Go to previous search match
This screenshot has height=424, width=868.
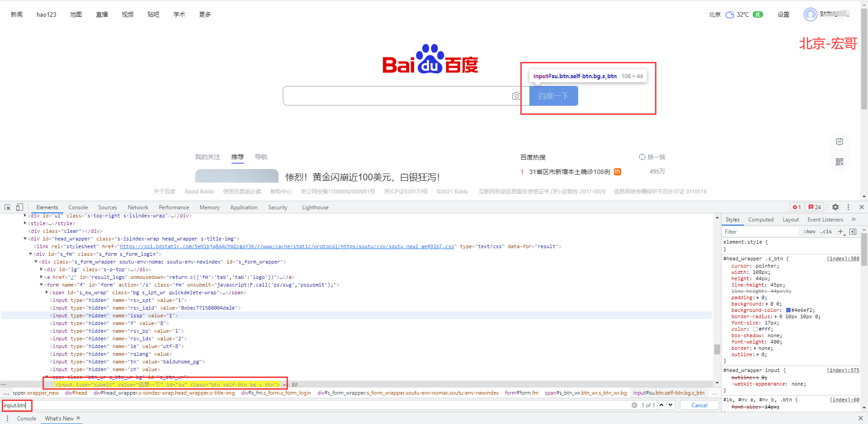[x=661, y=405]
